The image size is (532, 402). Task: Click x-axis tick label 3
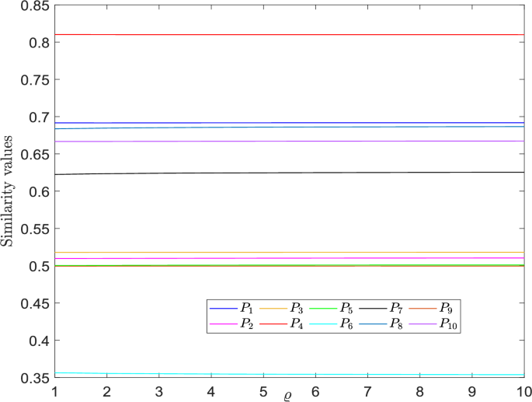159,392
